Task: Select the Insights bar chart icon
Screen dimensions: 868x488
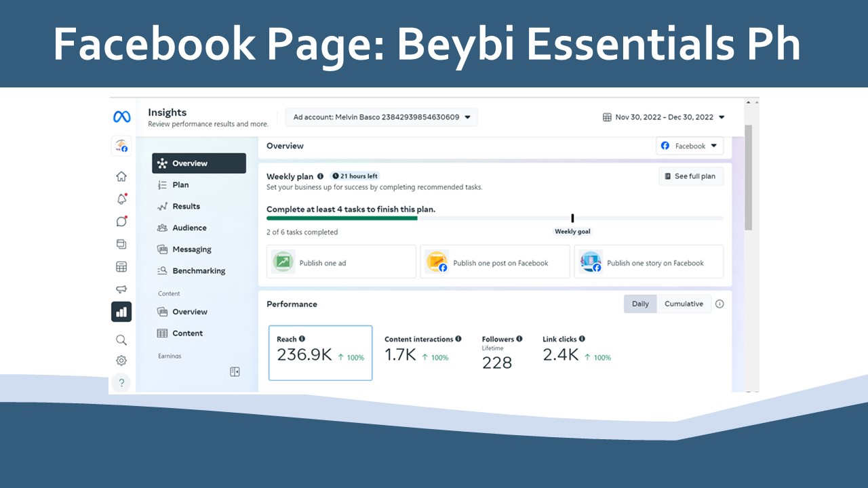Action: [121, 312]
